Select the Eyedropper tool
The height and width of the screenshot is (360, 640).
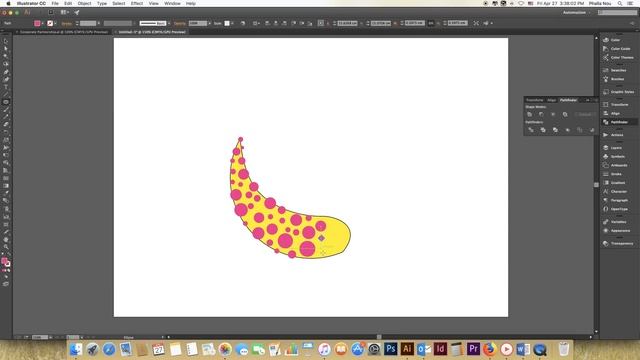(x=6, y=193)
